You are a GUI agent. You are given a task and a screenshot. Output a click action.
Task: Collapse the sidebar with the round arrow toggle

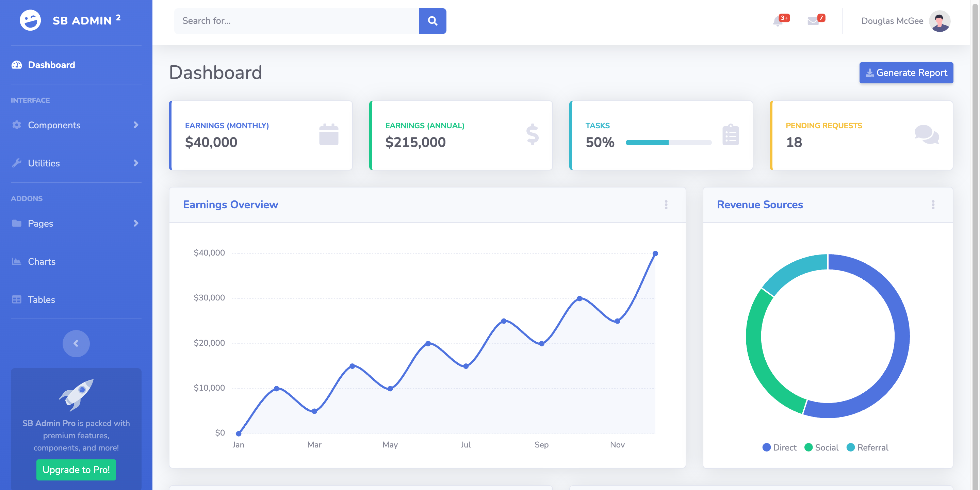point(76,343)
